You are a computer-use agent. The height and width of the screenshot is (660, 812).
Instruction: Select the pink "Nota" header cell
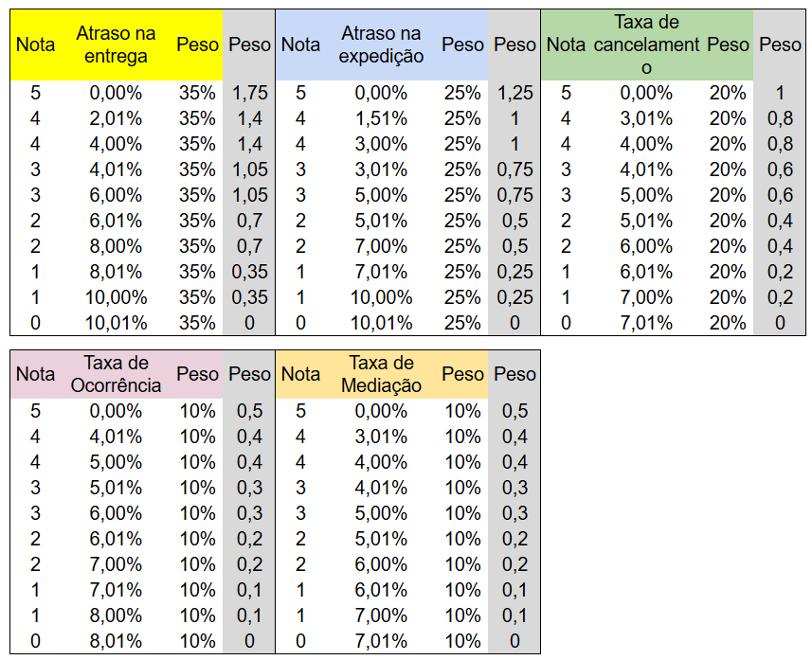35,374
